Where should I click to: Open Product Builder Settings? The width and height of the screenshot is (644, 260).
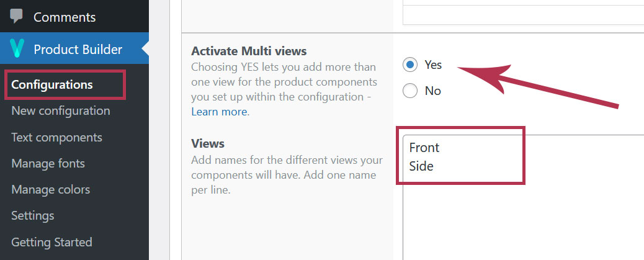tap(32, 216)
